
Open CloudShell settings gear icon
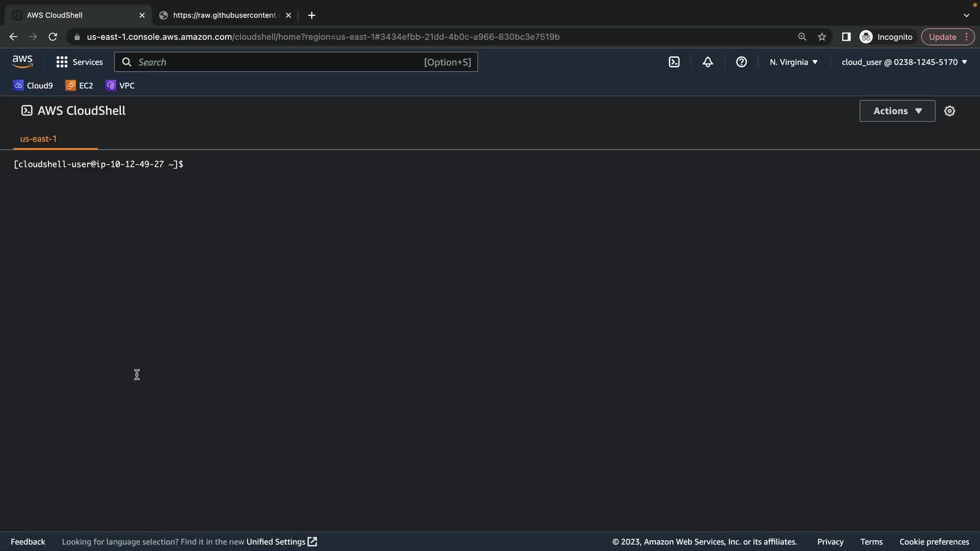coord(949,111)
